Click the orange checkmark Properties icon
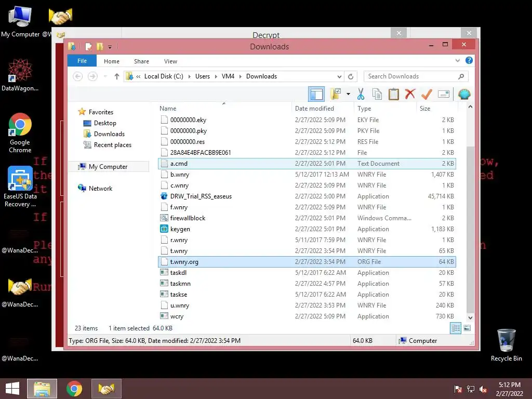The width and height of the screenshot is (532, 399). [427, 94]
